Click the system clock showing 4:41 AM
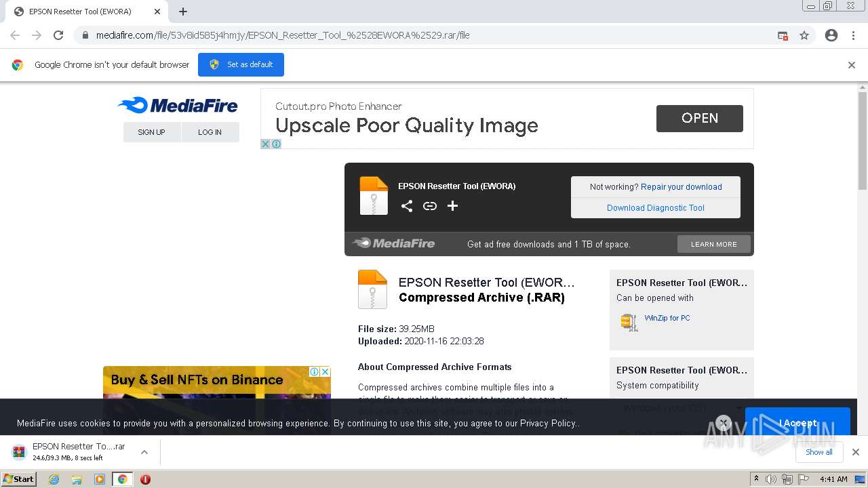This screenshot has width=868, height=488. click(833, 479)
